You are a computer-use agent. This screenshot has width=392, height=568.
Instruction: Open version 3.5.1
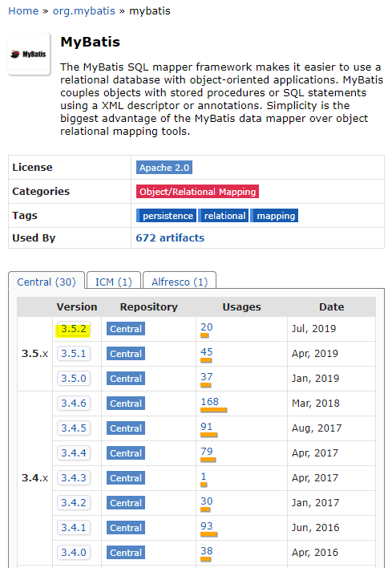coord(74,354)
